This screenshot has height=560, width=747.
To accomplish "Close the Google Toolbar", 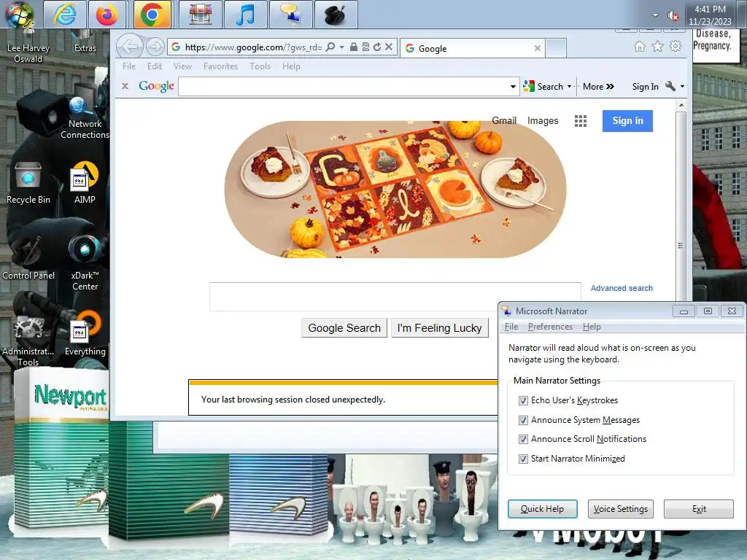I will pos(125,86).
